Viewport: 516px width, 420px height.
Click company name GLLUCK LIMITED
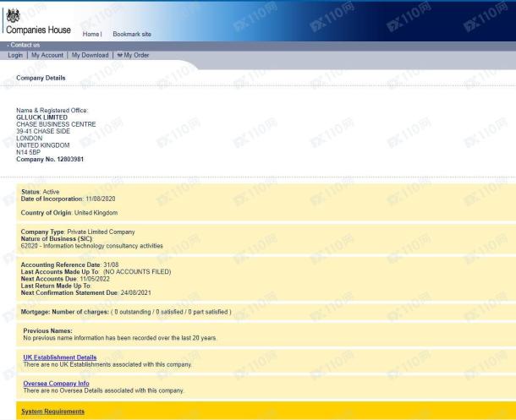tap(41, 117)
